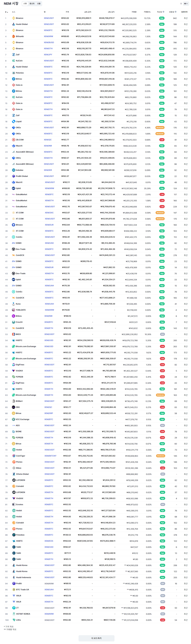191x644 pixels.
Task: Click Kuna exchange logo
Action: pos(14,304)
